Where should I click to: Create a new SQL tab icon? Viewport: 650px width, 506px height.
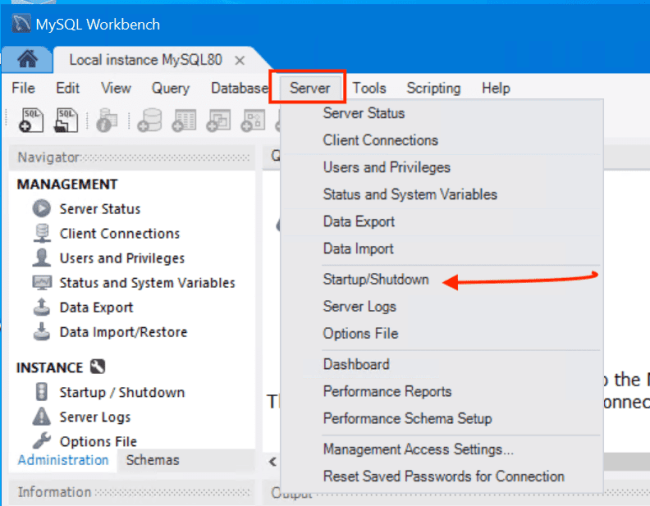coord(31,121)
